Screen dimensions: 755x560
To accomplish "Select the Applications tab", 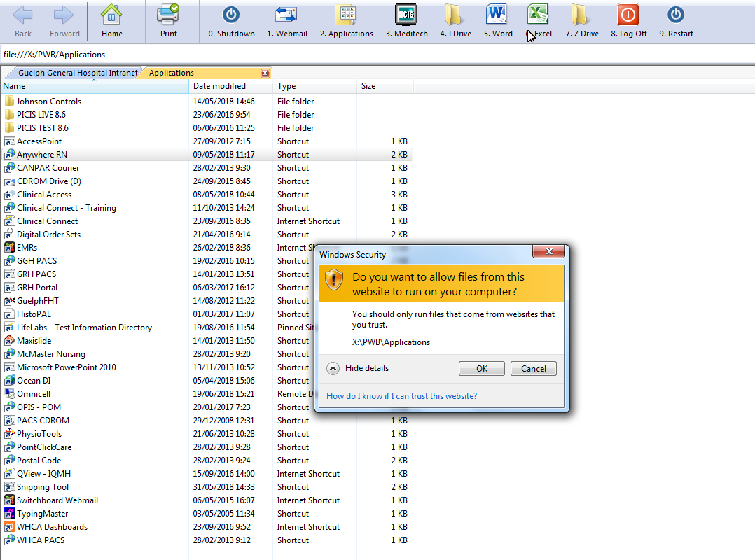I will tap(172, 73).
